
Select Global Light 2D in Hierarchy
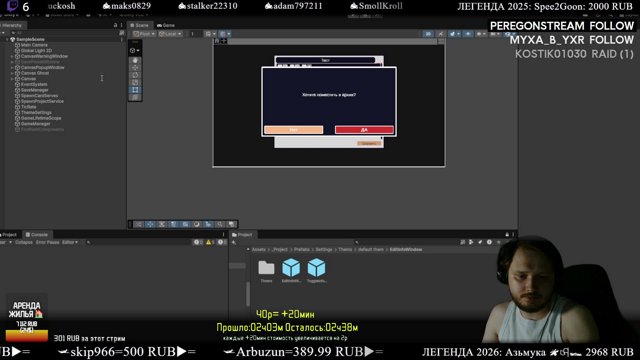click(36, 51)
